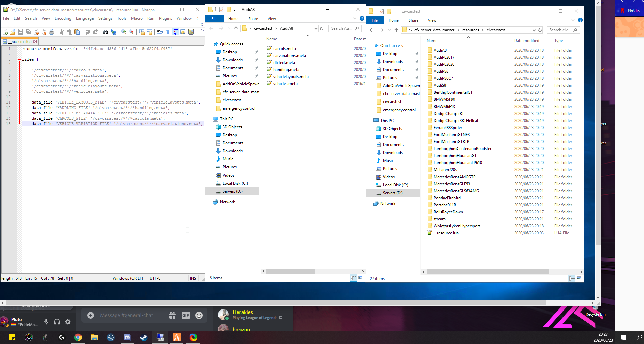Toggle word wrap in Notepad++
Viewport: 644px width, 344px height.
pos(160,32)
